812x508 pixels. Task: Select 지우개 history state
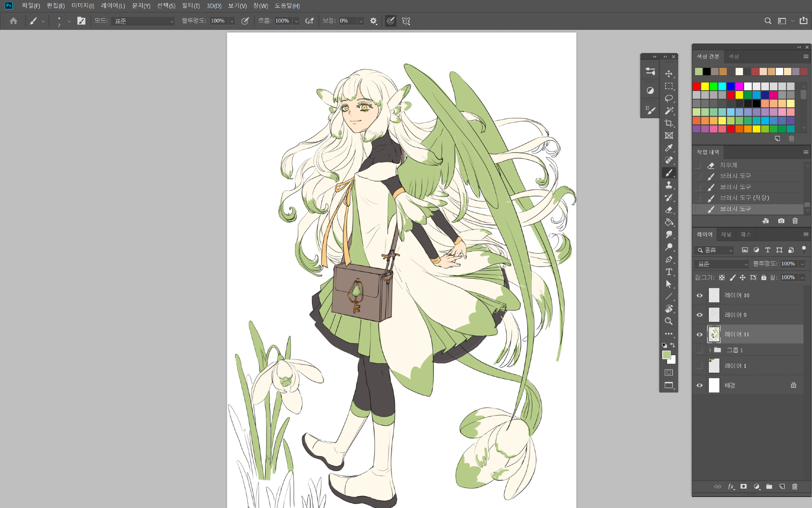[x=728, y=165]
